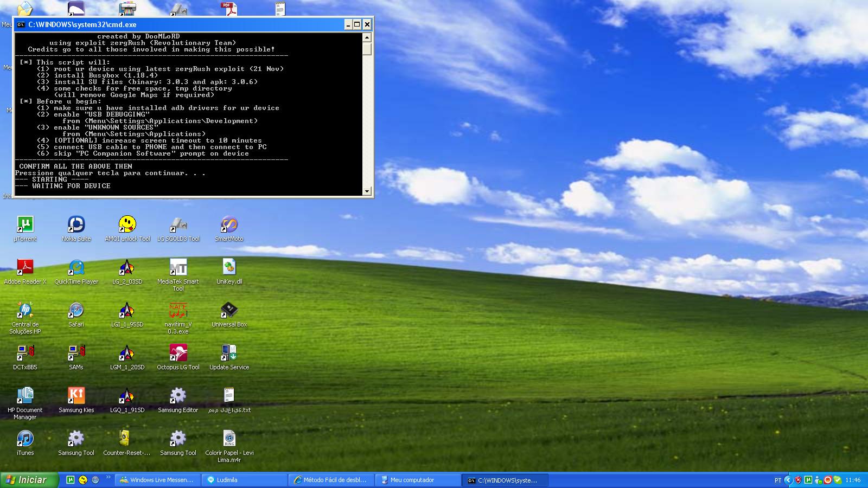Screen dimensions: 868x488
Task: Launch iTunes from the desktop
Action: (x=25, y=442)
